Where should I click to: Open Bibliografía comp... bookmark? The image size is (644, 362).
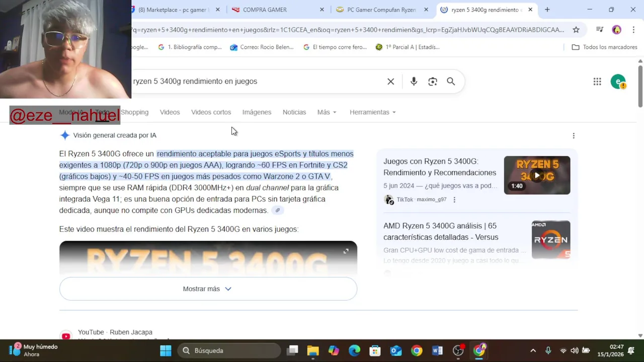coord(190,47)
